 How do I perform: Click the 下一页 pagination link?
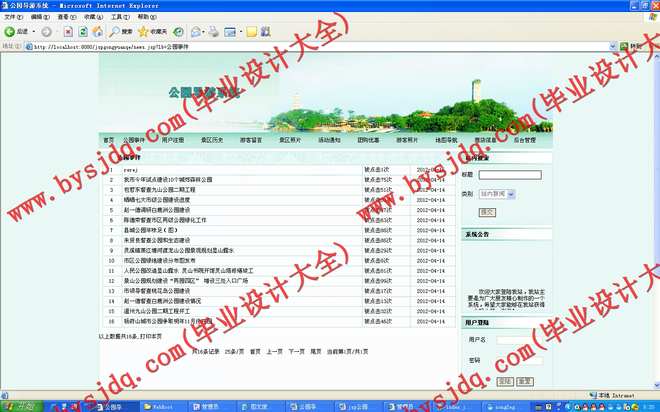[296, 351]
